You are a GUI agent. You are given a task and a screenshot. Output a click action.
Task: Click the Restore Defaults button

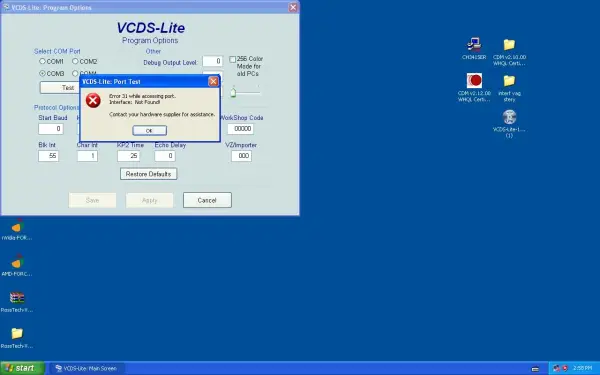(x=148, y=174)
